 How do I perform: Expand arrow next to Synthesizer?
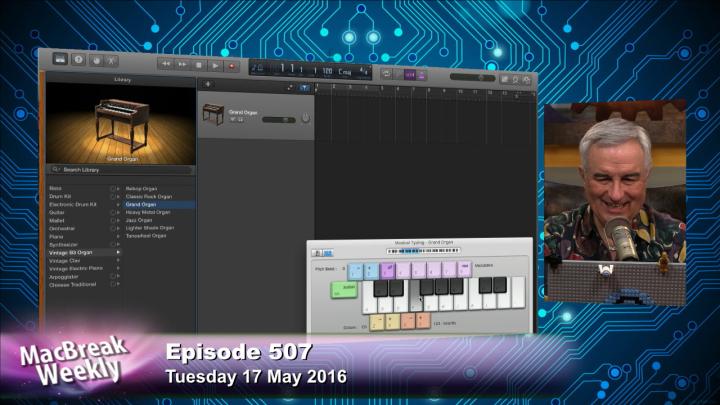[x=118, y=244]
